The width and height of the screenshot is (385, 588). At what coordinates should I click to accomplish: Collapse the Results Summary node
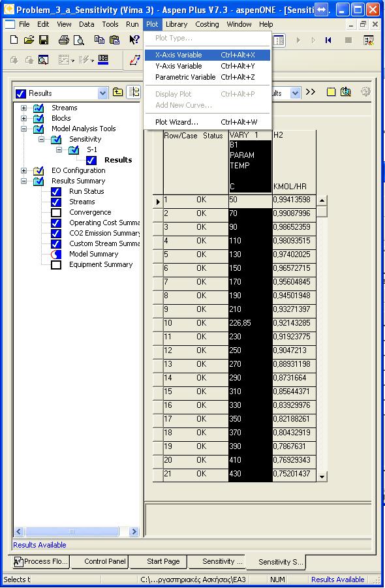point(23,181)
